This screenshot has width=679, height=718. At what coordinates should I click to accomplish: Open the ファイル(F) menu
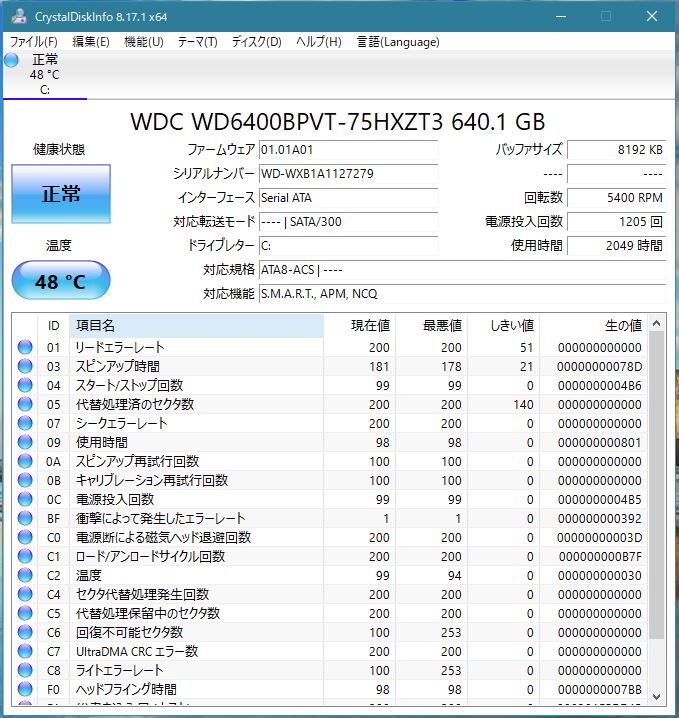coord(33,42)
